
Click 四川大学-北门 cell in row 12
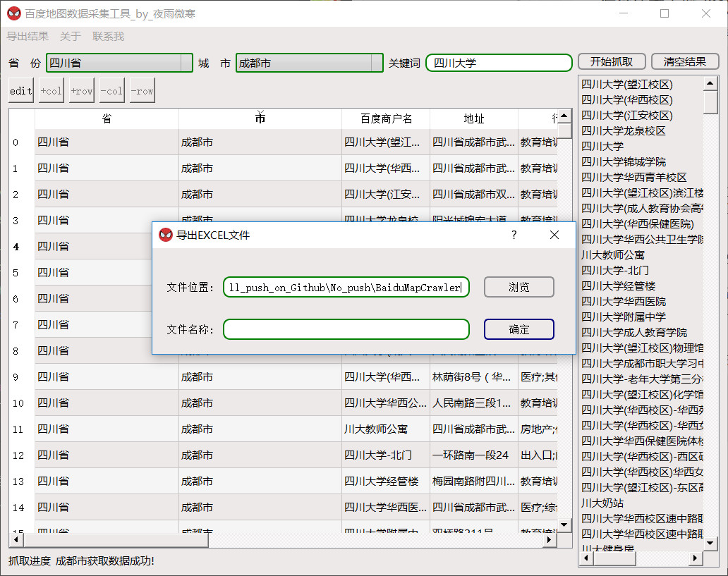pyautogui.click(x=385, y=455)
